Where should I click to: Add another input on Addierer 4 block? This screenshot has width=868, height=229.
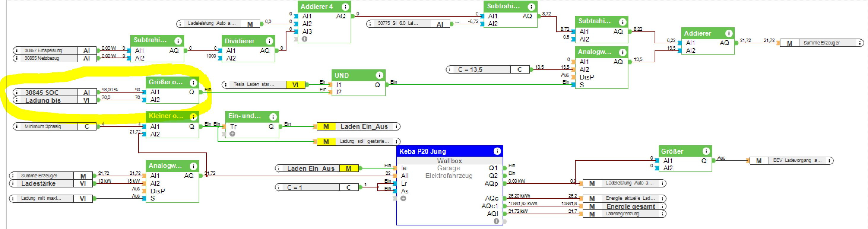305,39
